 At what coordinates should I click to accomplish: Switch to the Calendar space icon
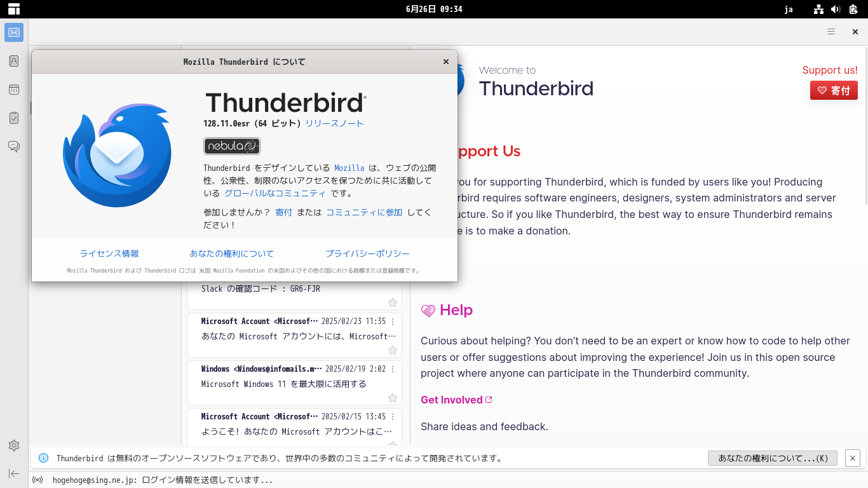pos(14,90)
